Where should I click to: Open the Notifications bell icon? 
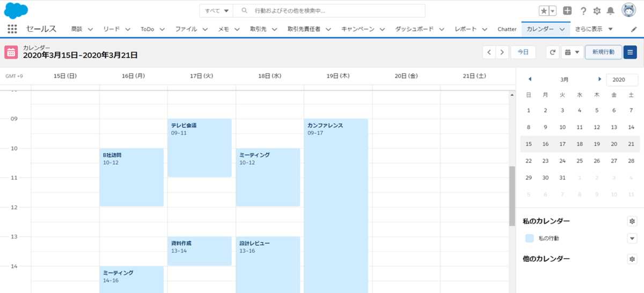[611, 11]
